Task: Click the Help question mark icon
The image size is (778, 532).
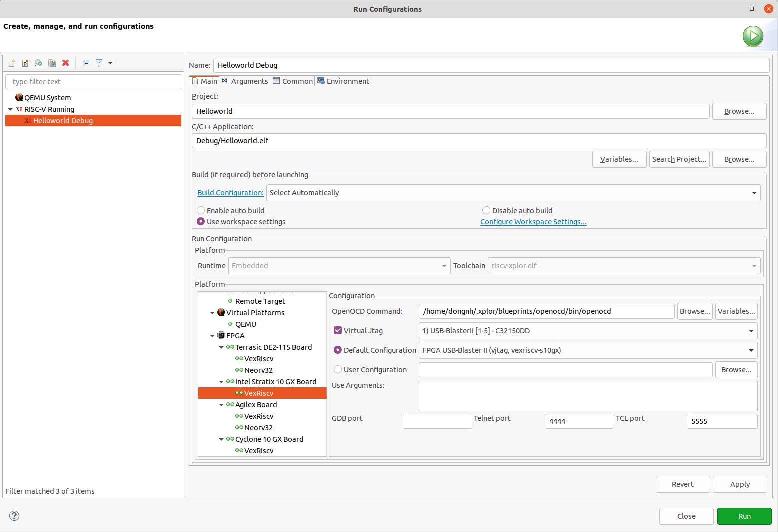Action: click(14, 516)
